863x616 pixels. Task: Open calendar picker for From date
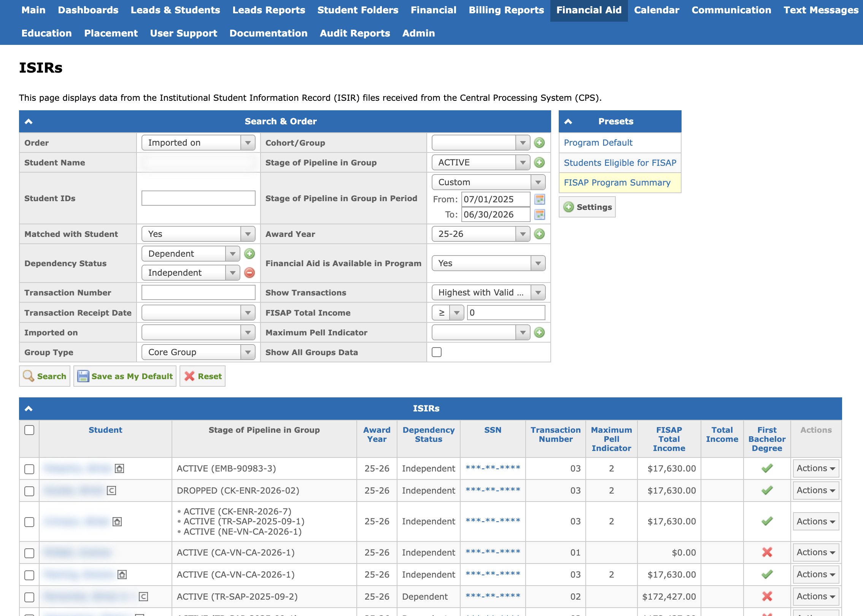coord(540,199)
